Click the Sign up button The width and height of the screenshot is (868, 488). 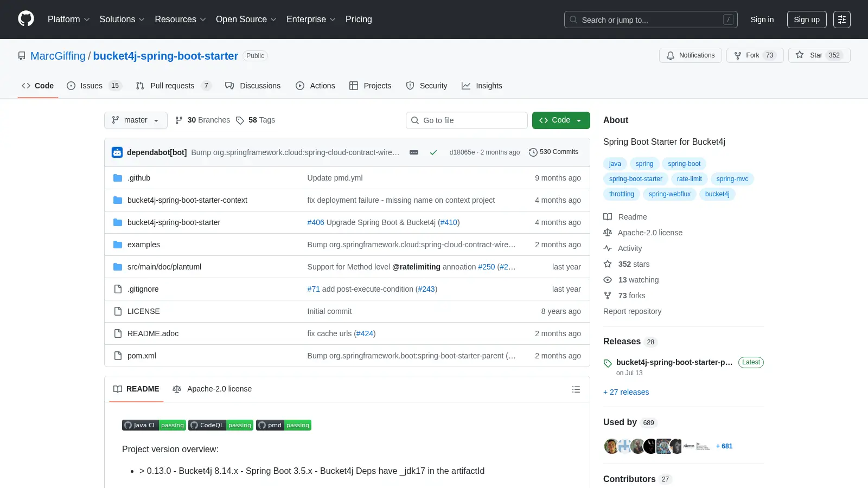click(807, 20)
